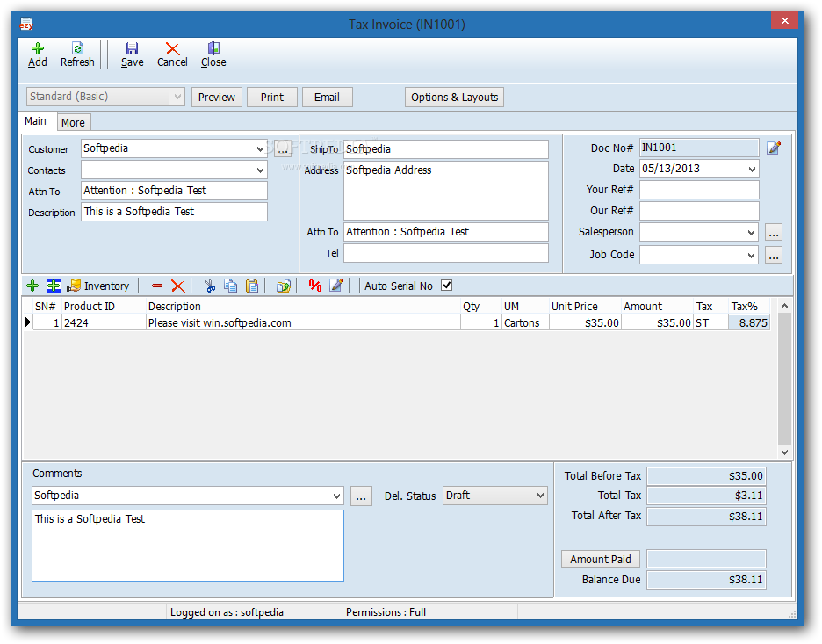Click ellipsis button beside Comments dropdown

pos(361,496)
